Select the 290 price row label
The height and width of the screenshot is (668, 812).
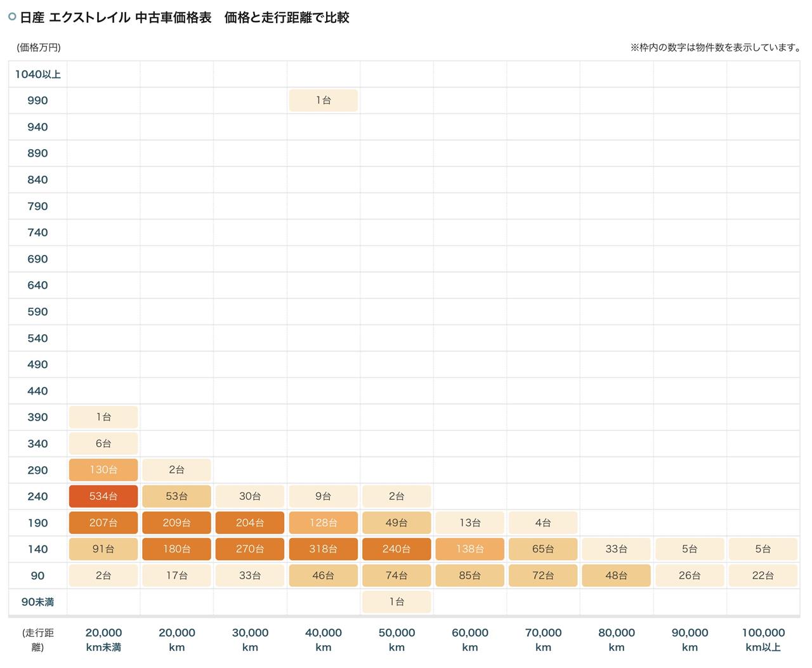[37, 470]
